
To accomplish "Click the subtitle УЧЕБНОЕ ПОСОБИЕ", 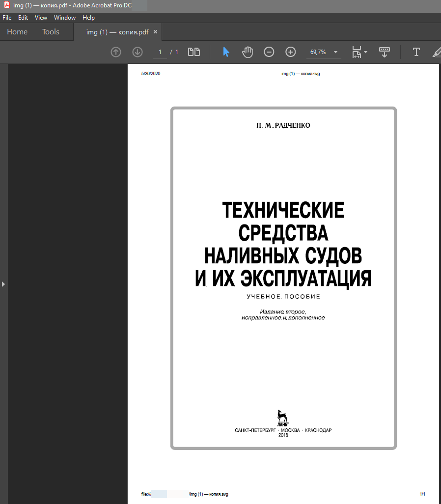I will click(283, 296).
